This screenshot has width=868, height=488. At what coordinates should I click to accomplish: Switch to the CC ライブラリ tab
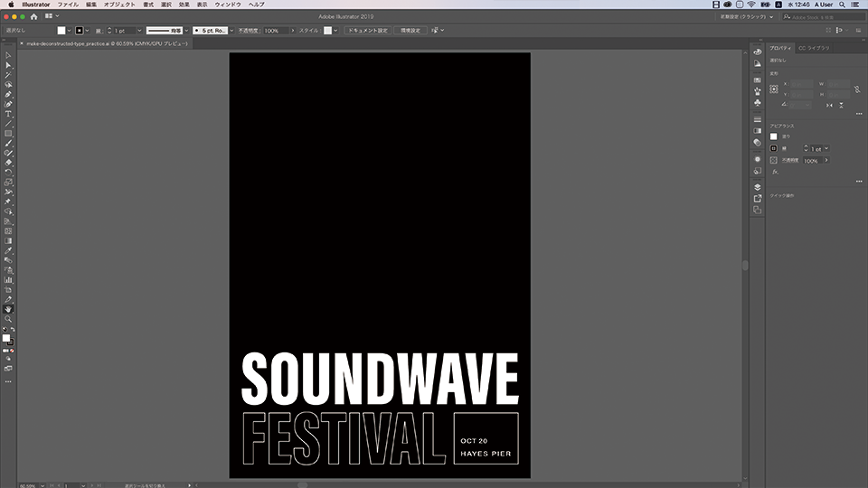(x=814, y=48)
